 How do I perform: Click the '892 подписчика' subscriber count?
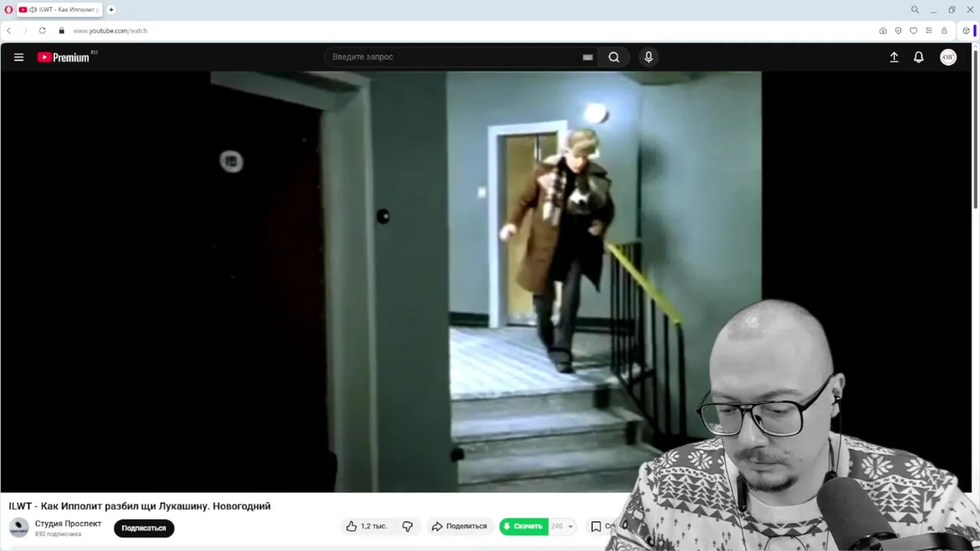click(x=58, y=534)
